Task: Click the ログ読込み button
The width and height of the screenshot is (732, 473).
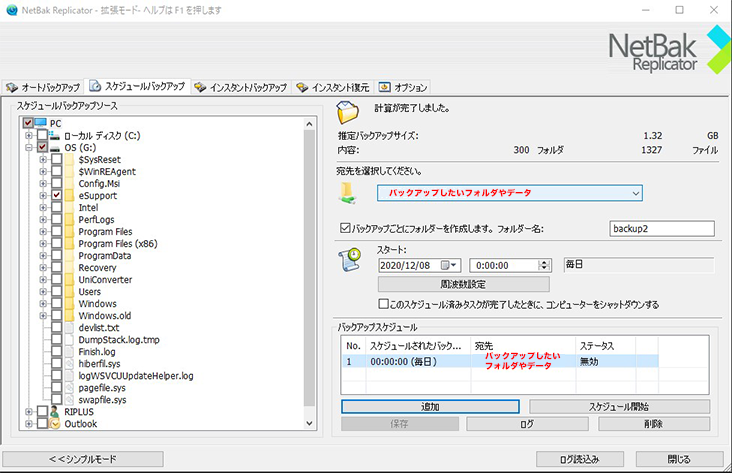Action: [x=580, y=459]
